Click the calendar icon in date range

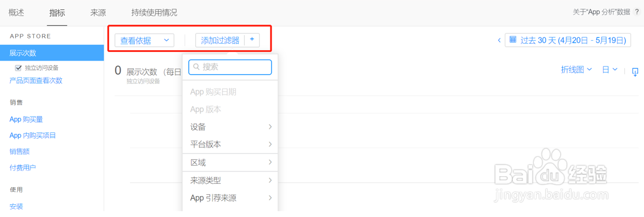point(512,40)
